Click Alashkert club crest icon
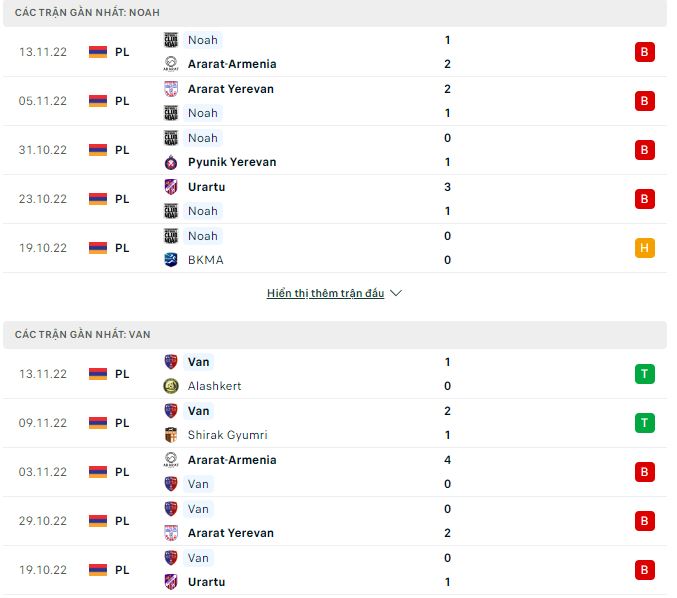The image size is (677, 598). point(171,386)
